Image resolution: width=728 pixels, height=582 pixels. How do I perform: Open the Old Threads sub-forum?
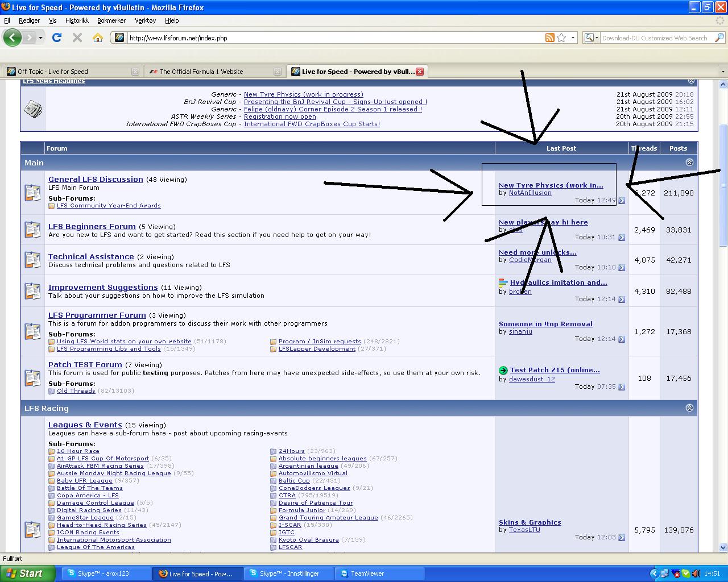pos(76,391)
